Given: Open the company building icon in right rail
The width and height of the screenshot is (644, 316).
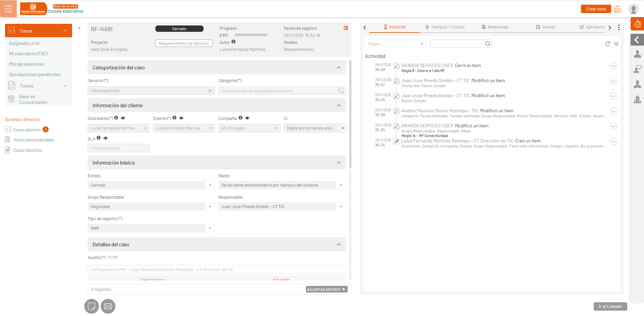Looking at the screenshot, I should point(637,99).
